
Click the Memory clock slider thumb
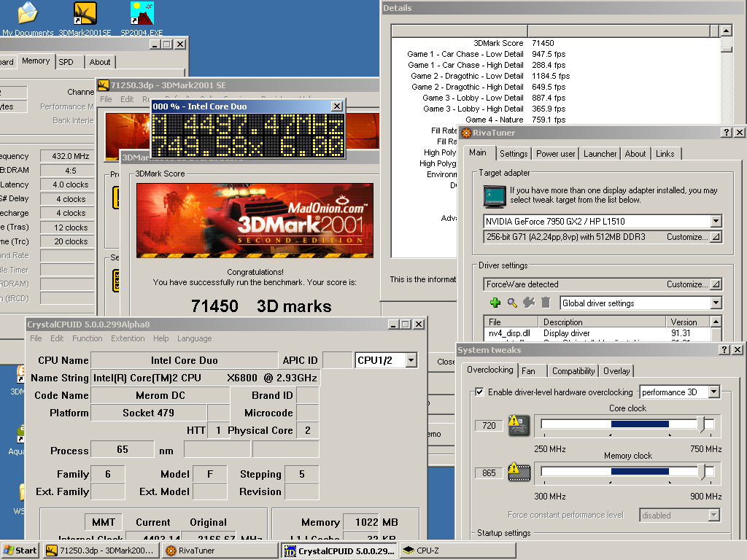point(701,472)
